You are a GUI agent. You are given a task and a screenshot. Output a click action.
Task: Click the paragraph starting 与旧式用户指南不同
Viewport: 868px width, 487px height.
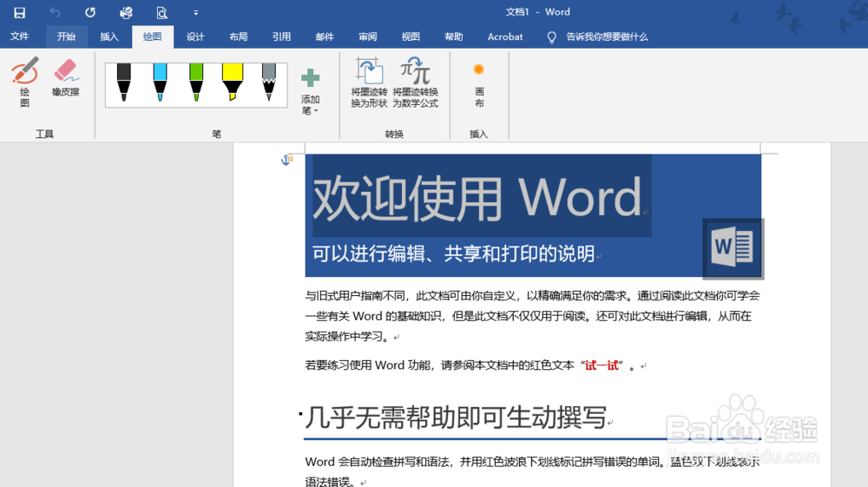(x=533, y=316)
